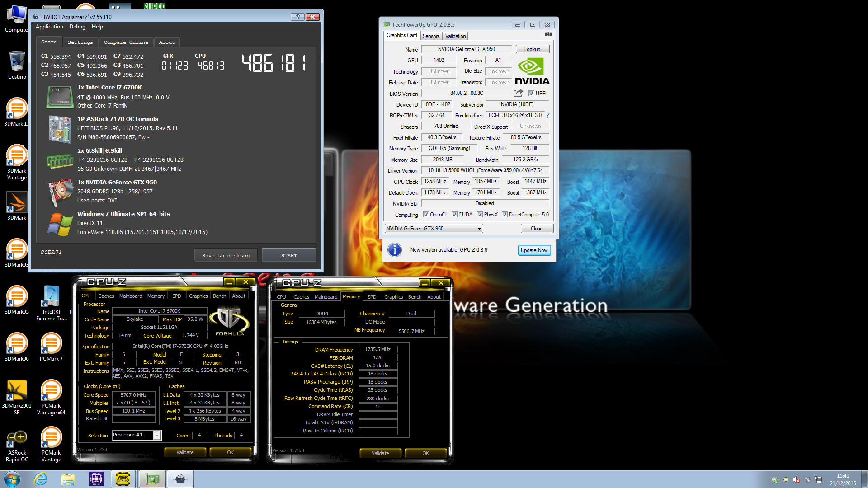Click GPU-Z screenshot camera icon
Image resolution: width=868 pixels, height=488 pixels.
[548, 34]
